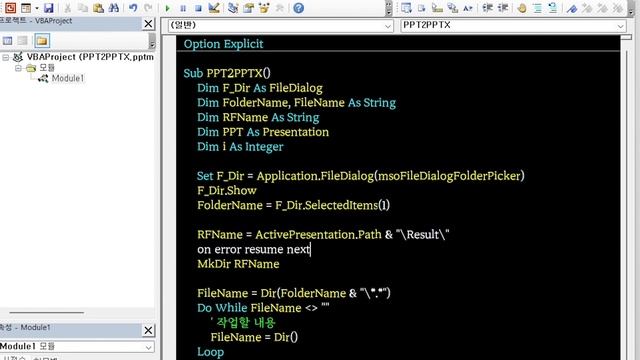This screenshot has width=640, height=360.
Task: Click the Outdent icon
Action: 503,8
